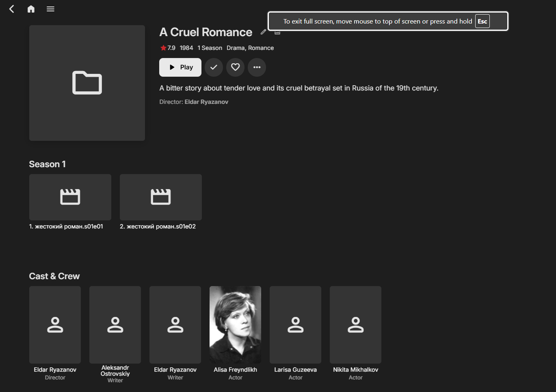Toggle favorite with the heart button

tap(235, 67)
